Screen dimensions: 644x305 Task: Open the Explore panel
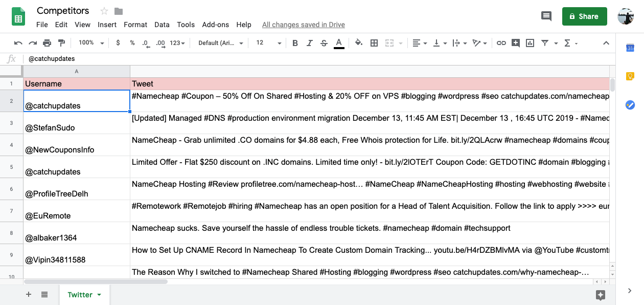(x=601, y=295)
